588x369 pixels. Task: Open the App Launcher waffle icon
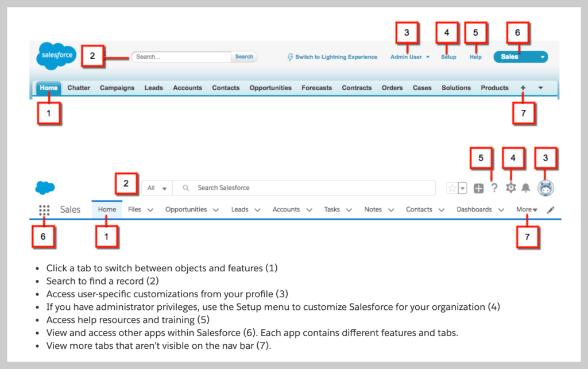(x=44, y=210)
